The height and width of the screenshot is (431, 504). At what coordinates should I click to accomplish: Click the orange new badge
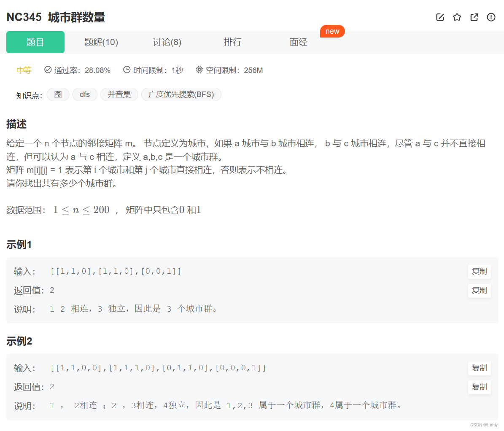point(332,31)
